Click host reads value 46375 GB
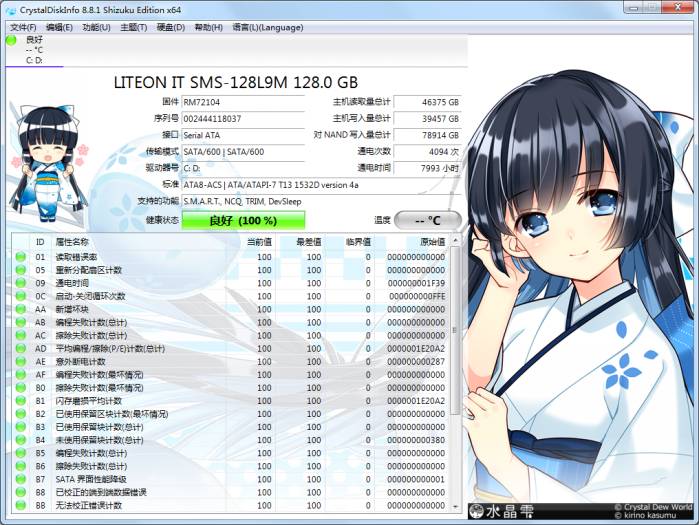Image resolution: width=699 pixels, height=525 pixels. pyautogui.click(x=427, y=102)
